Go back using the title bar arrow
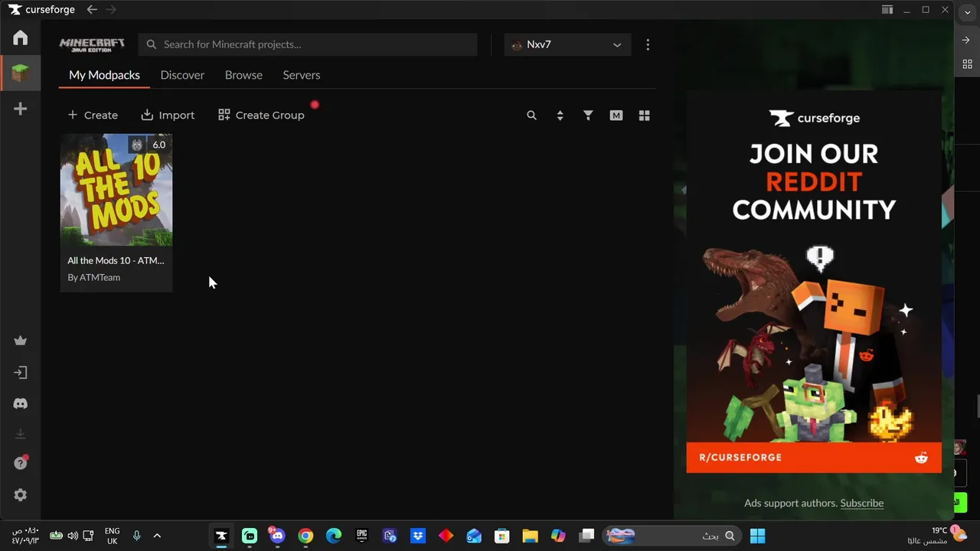Viewport: 980px width, 551px height. 92,10
